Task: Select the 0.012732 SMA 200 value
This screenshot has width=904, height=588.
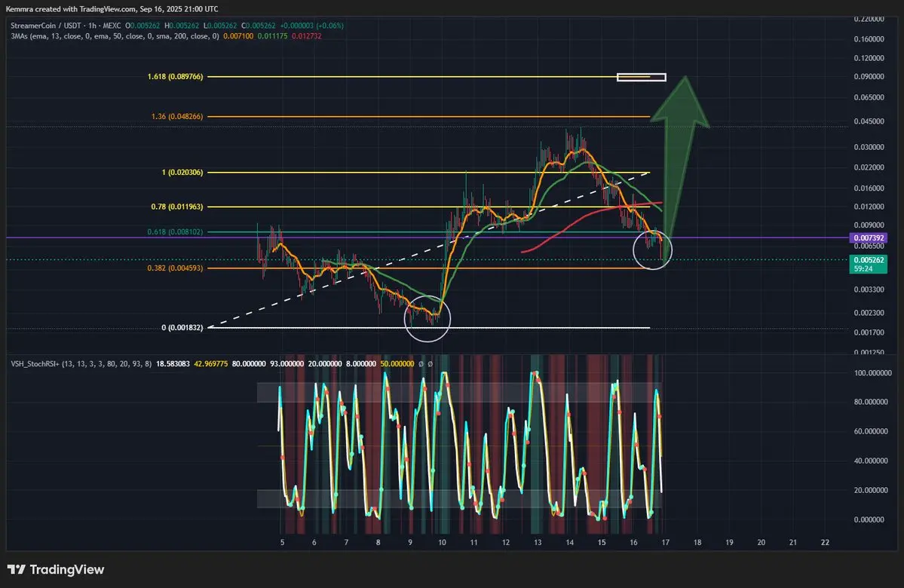Action: (307, 36)
